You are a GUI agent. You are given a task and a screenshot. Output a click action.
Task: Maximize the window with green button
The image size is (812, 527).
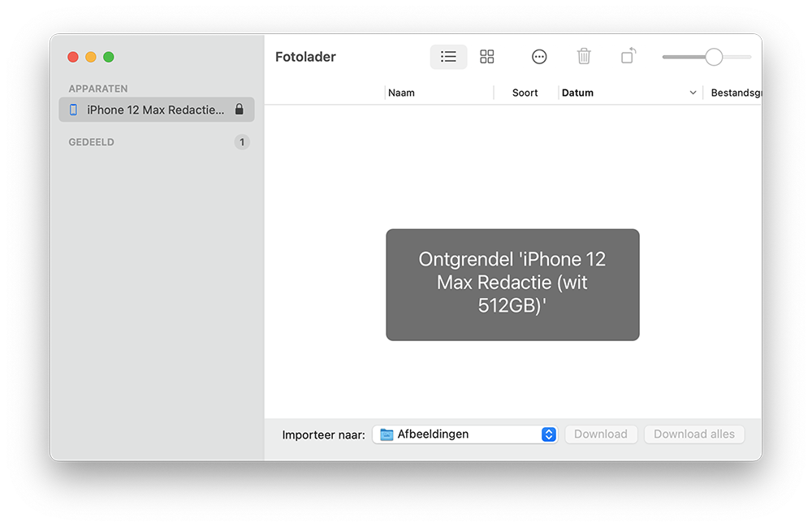(x=108, y=57)
